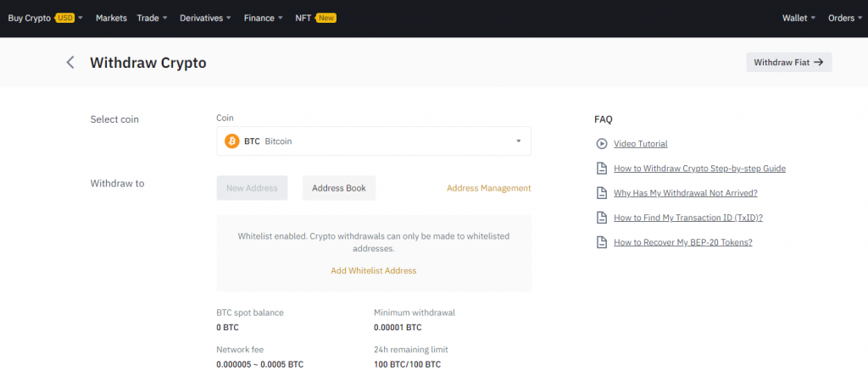This screenshot has height=387, width=868.
Task: Open the Buy Crypto menu
Action: pyautogui.click(x=46, y=19)
